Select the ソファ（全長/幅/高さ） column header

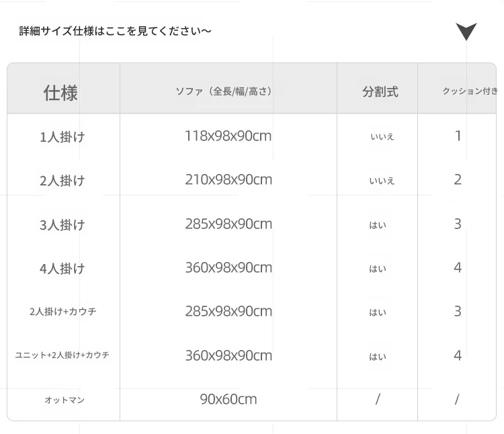coord(223,91)
